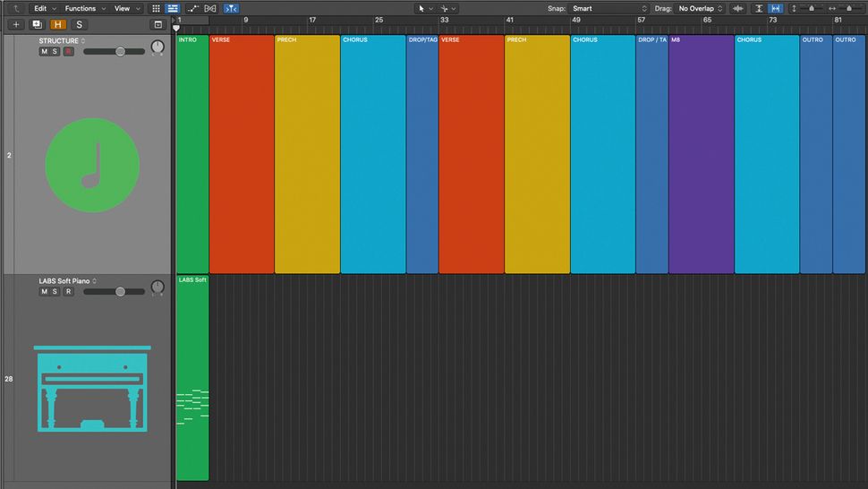Viewport: 868px width, 489px height.
Task: Open the Drag No Overlap dropdown
Action: (701, 8)
